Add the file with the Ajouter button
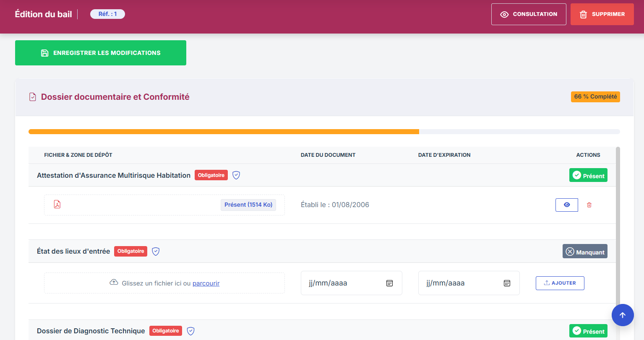The image size is (644, 340). [560, 283]
